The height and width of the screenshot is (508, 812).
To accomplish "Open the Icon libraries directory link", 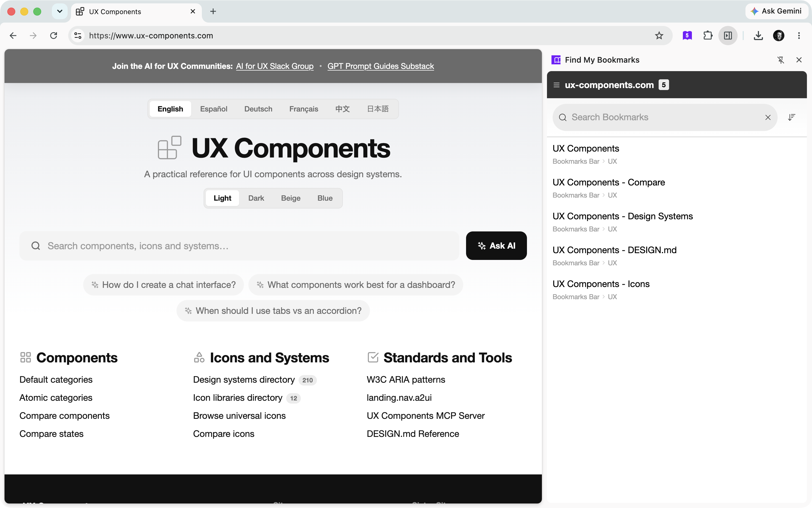I will tap(238, 398).
